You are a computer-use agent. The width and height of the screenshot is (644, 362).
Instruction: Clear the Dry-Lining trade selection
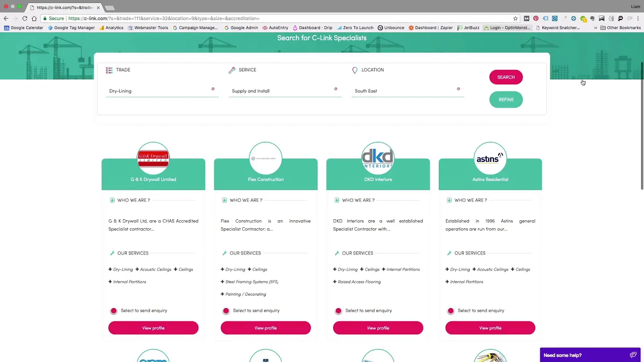[213, 89]
